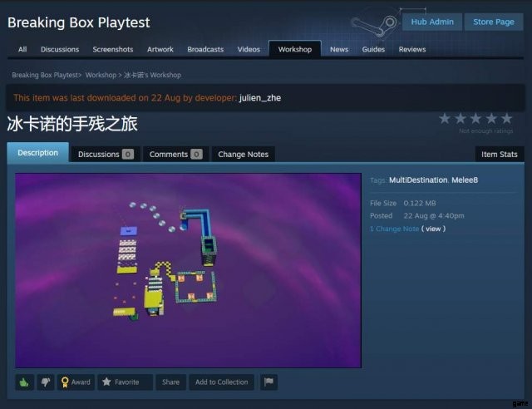Open the item Discussions tab

[x=106, y=155]
